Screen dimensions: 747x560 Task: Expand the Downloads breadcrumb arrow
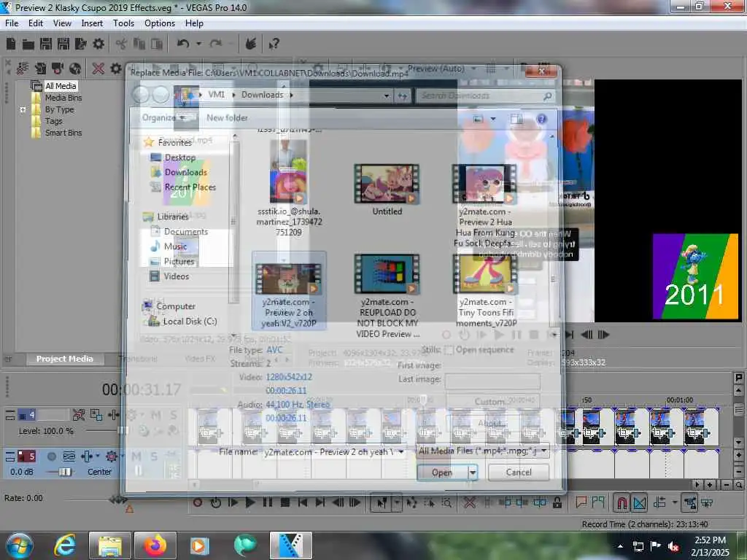point(291,95)
